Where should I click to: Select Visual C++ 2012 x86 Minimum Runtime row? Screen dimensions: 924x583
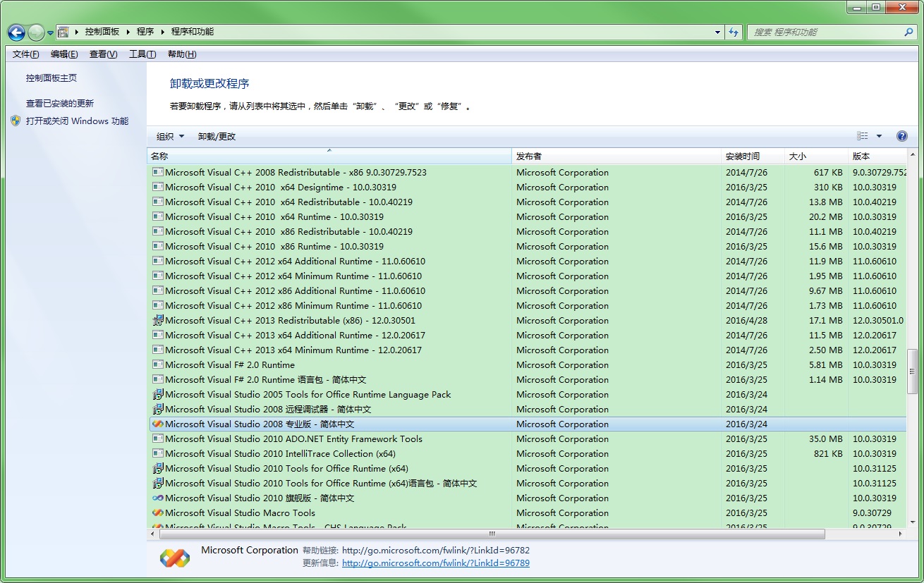click(x=527, y=305)
